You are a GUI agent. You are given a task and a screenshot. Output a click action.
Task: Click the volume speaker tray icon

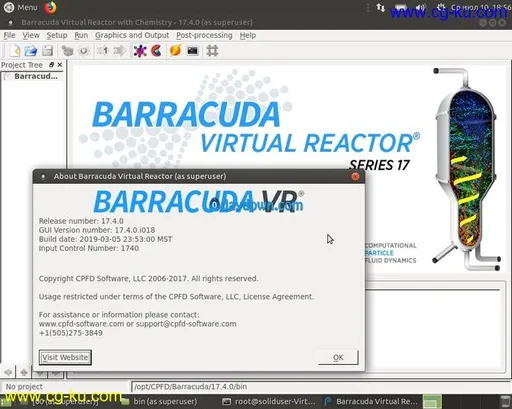pyautogui.click(x=421, y=7)
